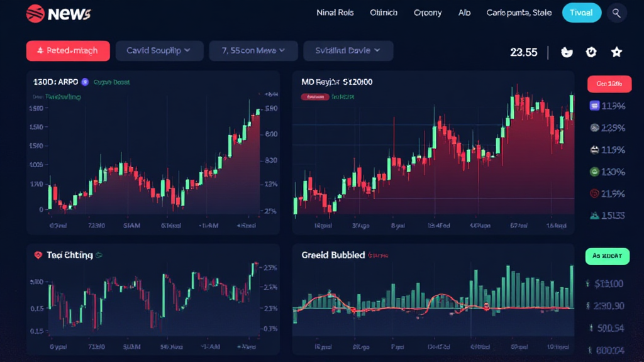Select the Crpoeny navigation item
644x362 pixels.
(x=428, y=13)
